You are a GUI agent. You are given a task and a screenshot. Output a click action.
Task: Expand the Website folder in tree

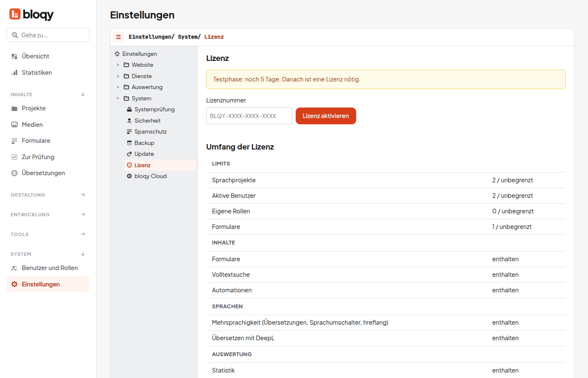pyautogui.click(x=118, y=65)
